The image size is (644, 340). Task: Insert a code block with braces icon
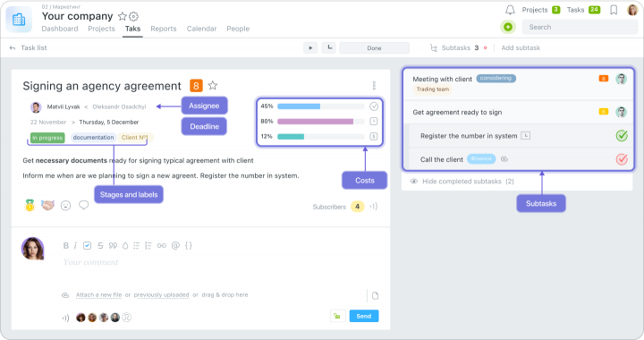[188, 245]
